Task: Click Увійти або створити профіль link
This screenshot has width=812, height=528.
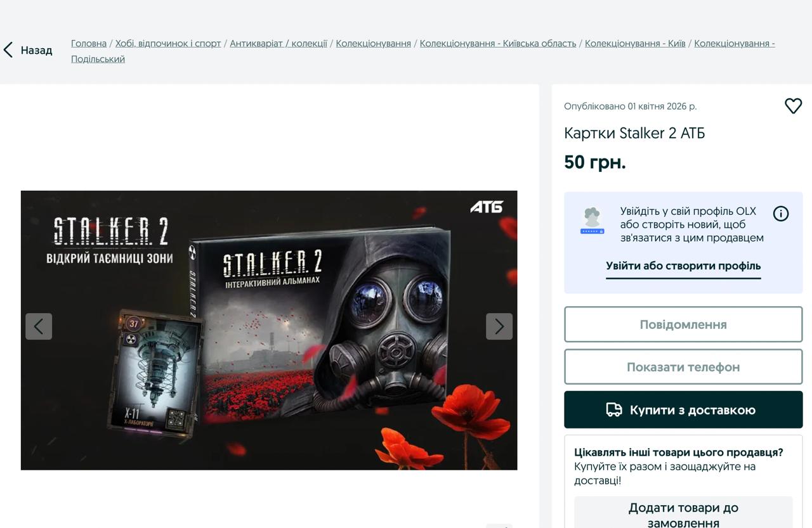Action: pyautogui.click(x=683, y=266)
